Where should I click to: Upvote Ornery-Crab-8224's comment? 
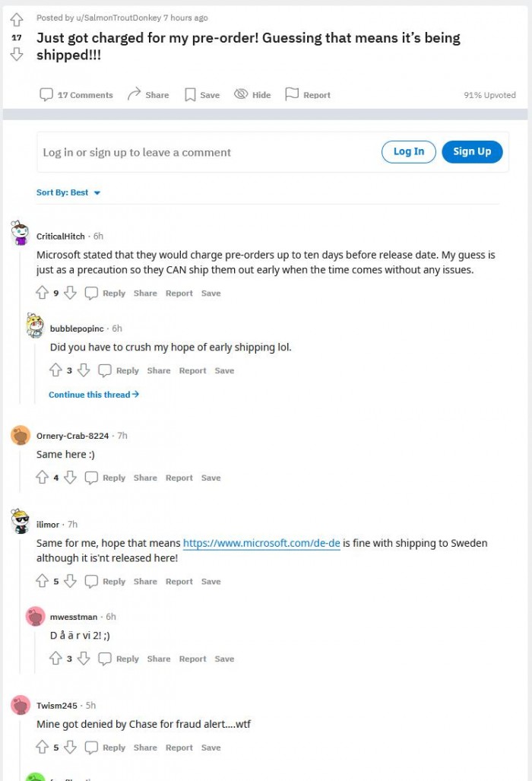tap(42, 478)
